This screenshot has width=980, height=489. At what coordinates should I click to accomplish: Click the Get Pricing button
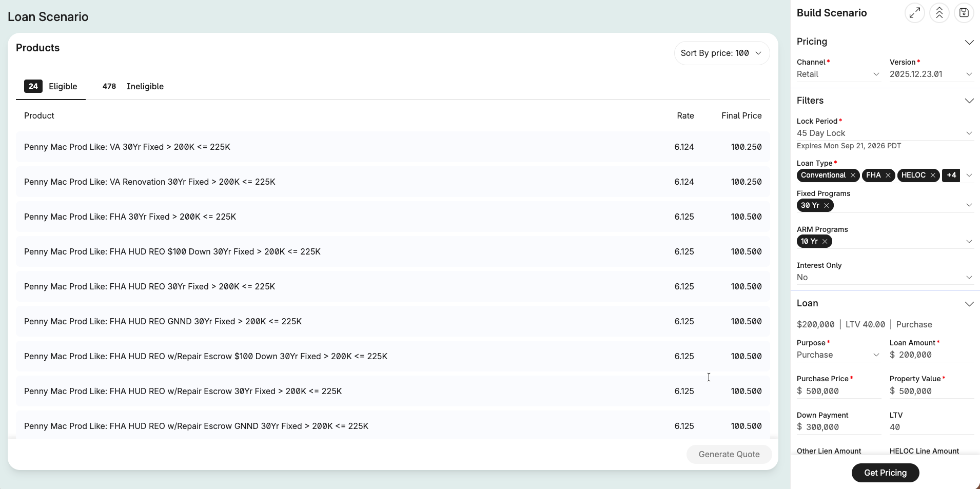[x=885, y=473]
